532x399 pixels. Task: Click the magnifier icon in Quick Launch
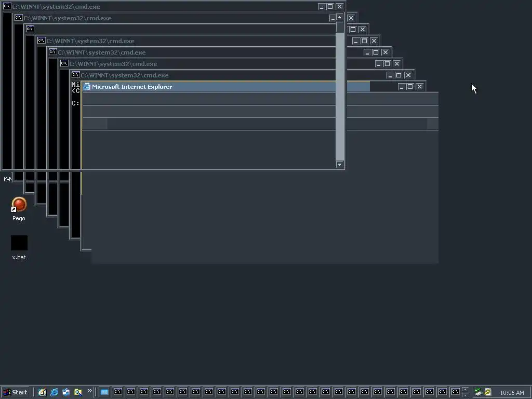(78, 392)
